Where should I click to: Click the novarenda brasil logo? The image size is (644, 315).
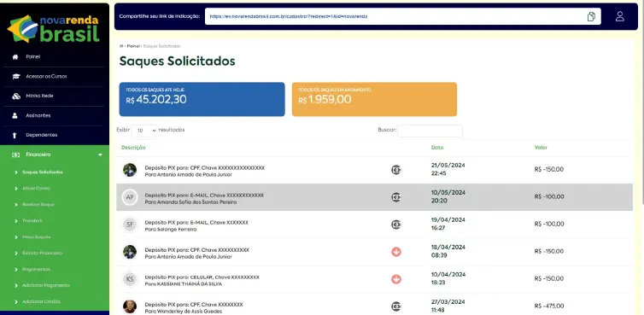(x=54, y=29)
